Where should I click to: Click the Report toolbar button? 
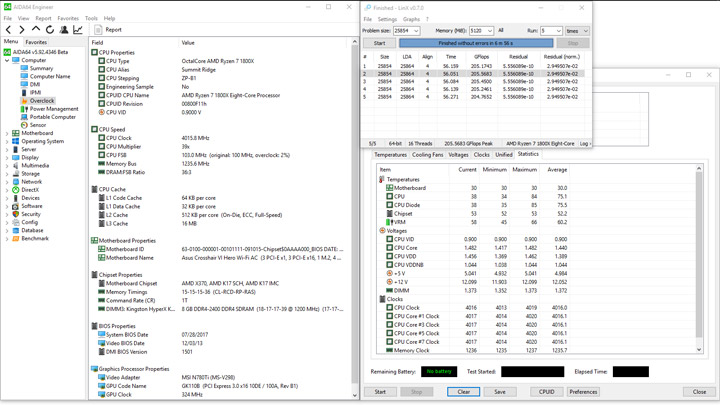(x=108, y=30)
